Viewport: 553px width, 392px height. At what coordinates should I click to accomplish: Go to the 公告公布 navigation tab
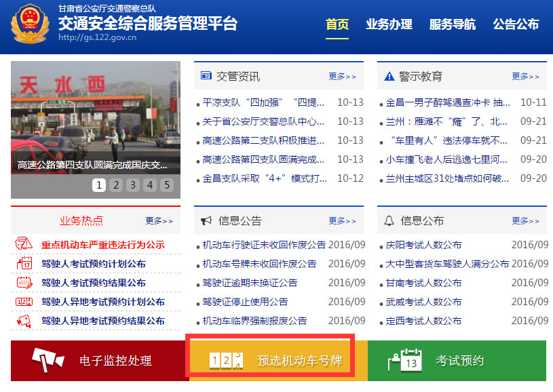point(516,24)
